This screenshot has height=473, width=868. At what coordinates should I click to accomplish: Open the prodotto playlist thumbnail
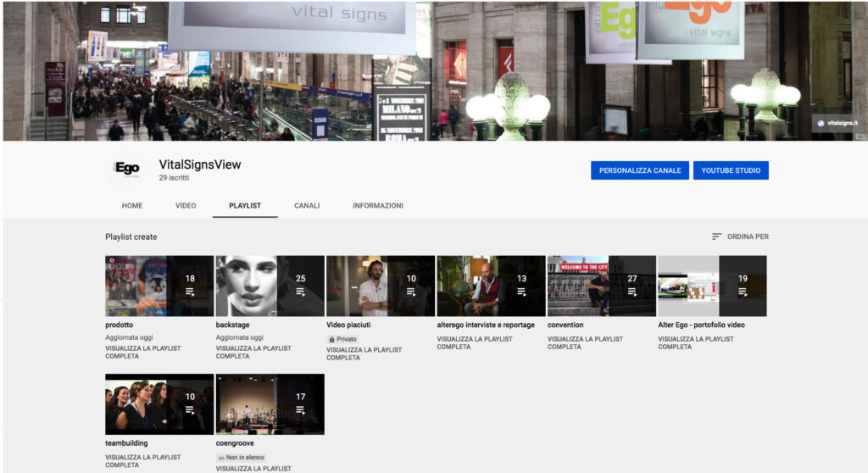tap(159, 286)
